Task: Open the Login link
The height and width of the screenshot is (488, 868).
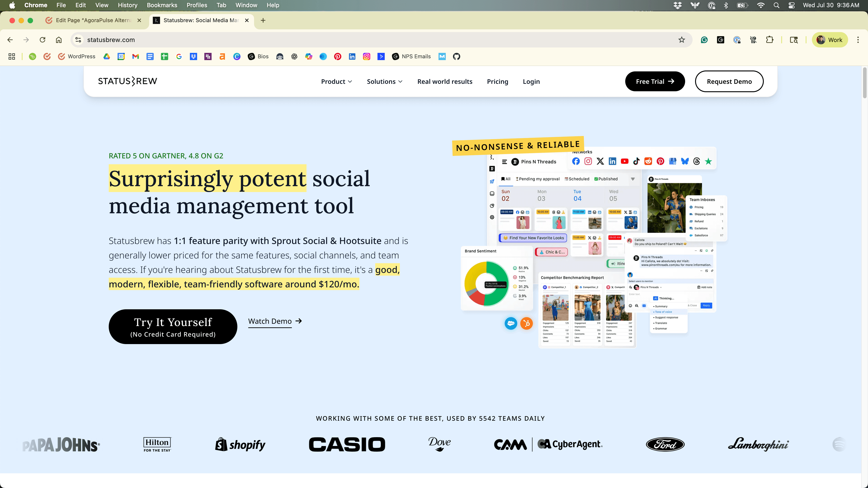Action: pos(531,82)
